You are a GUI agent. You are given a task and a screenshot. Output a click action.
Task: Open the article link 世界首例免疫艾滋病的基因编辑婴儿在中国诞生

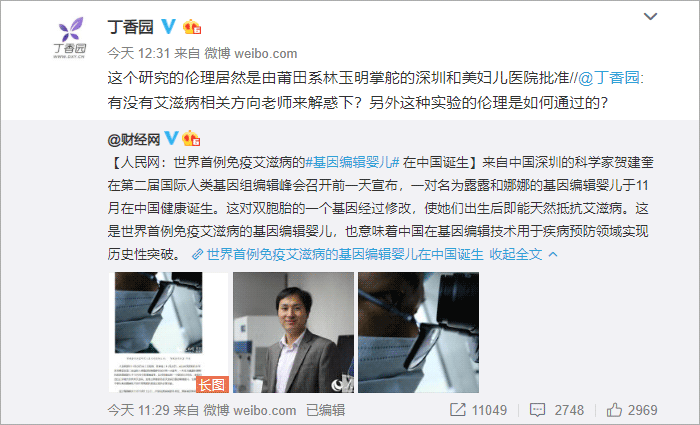[345, 254]
